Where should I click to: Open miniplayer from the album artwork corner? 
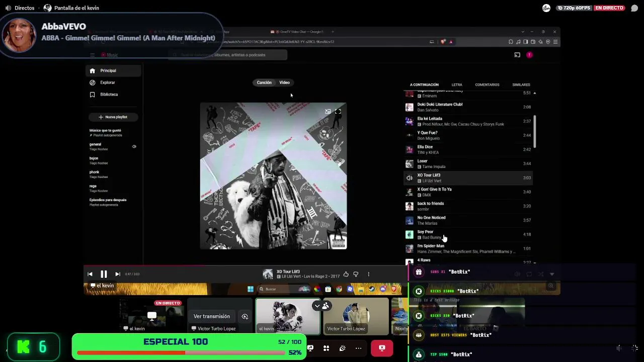tap(328, 112)
